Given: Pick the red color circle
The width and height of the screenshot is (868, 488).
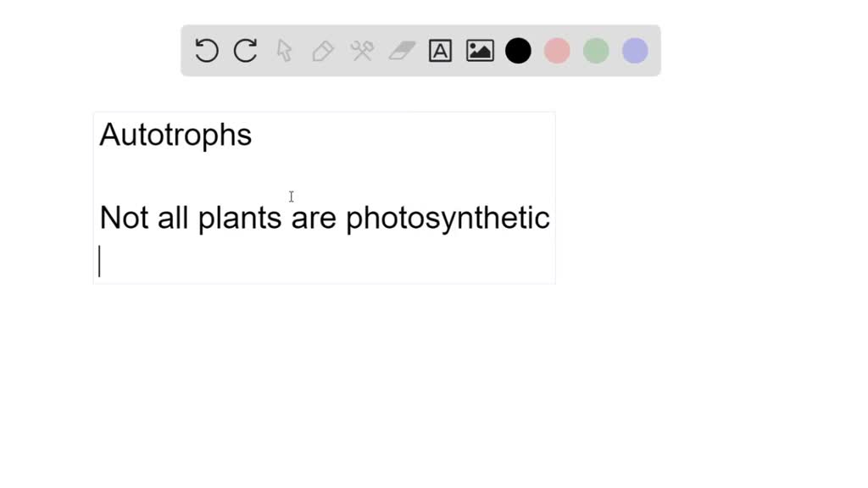Looking at the screenshot, I should pos(557,51).
